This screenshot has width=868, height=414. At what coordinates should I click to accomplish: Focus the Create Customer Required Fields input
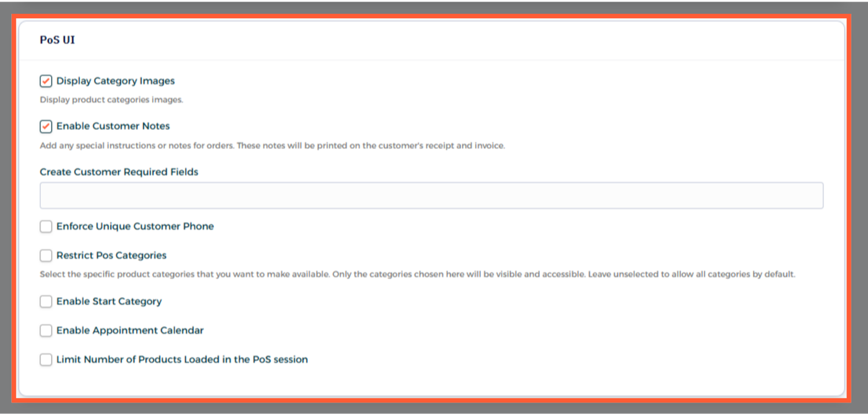[431, 196]
